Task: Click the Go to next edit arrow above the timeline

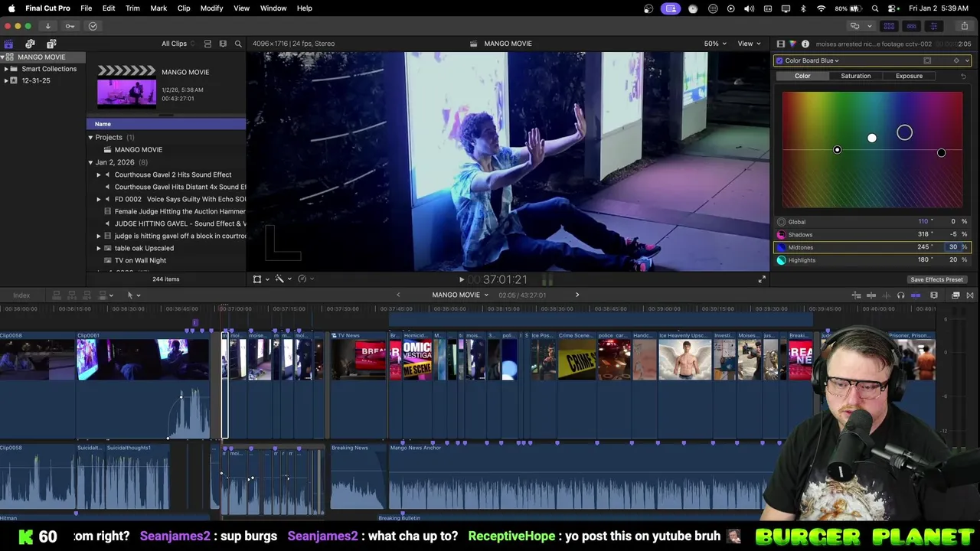Action: coord(577,295)
